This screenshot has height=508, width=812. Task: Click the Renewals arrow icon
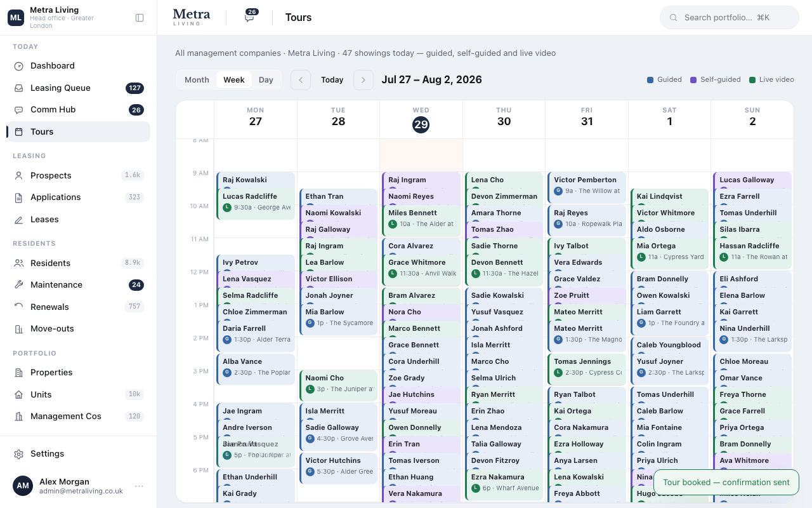point(19,307)
